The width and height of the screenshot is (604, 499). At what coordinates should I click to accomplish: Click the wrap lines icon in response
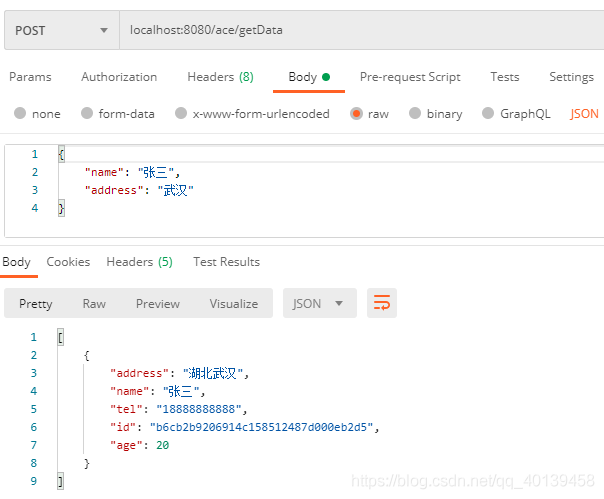(x=380, y=303)
